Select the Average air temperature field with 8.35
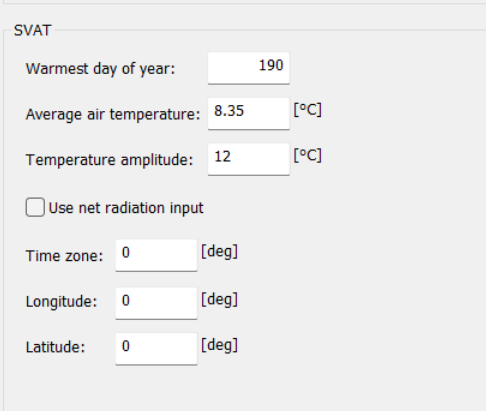 click(249, 114)
